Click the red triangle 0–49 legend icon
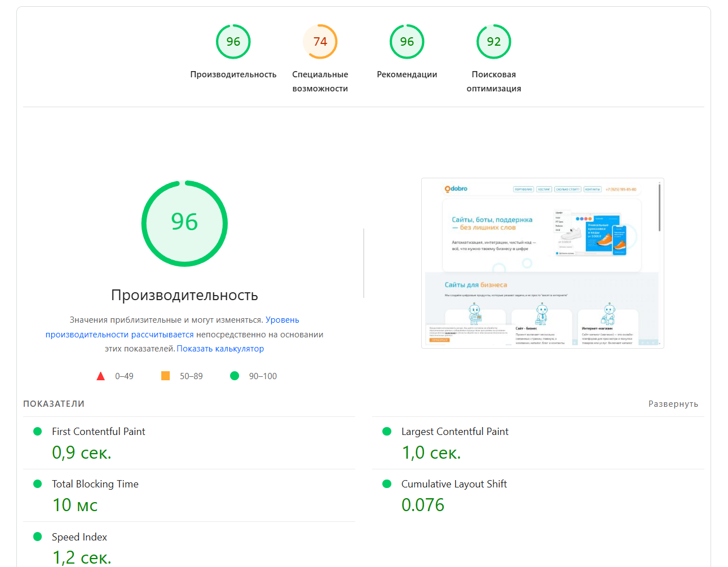Screen dimensions: 728x567 (101, 376)
